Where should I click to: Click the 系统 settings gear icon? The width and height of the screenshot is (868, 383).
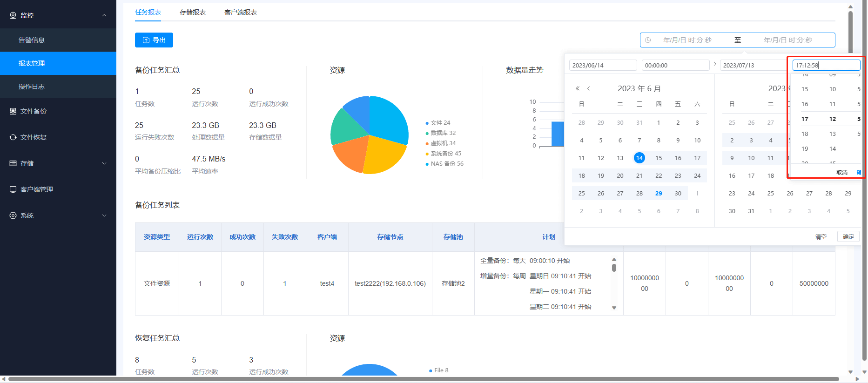(13, 215)
